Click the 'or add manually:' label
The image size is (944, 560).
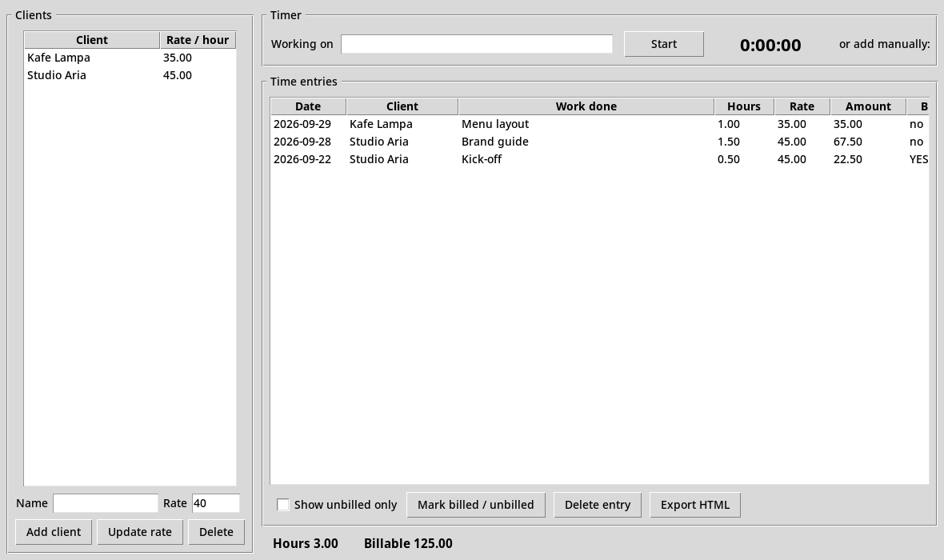tap(884, 44)
